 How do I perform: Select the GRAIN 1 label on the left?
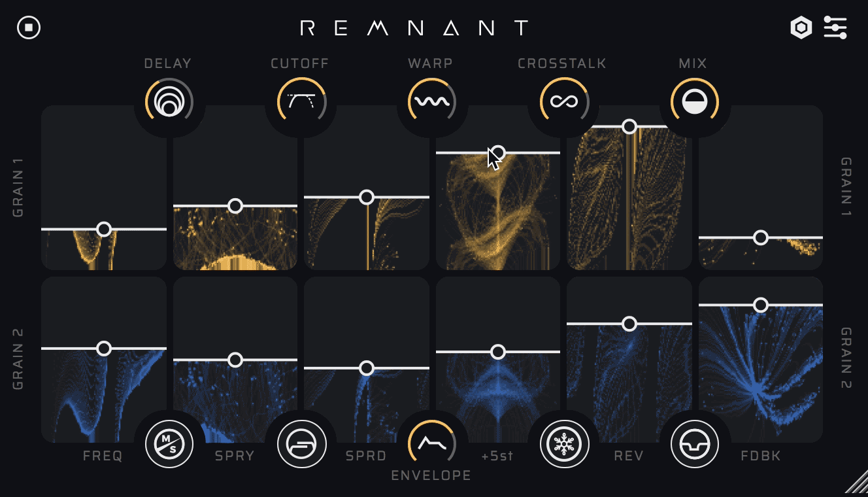(x=19, y=188)
